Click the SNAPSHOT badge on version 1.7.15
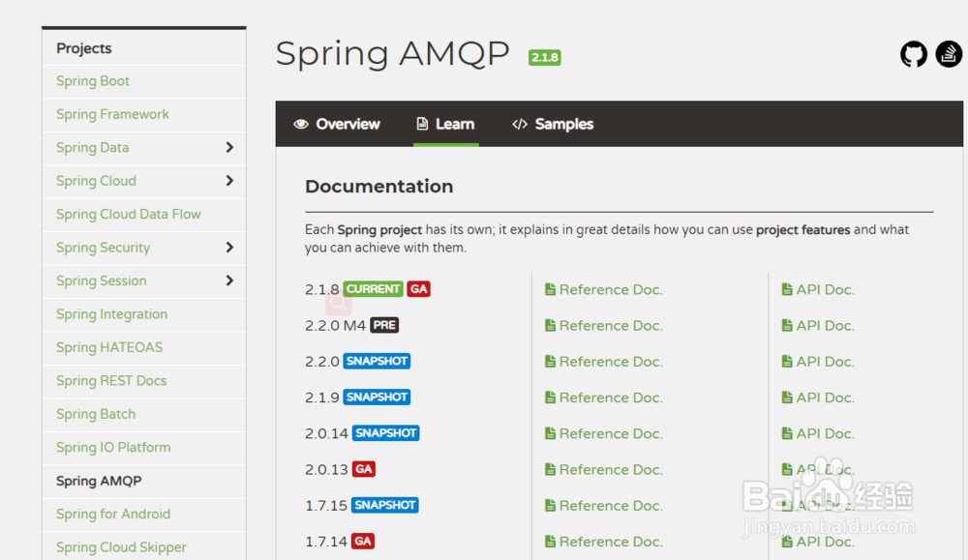Image resolution: width=968 pixels, height=560 pixels. tap(384, 505)
